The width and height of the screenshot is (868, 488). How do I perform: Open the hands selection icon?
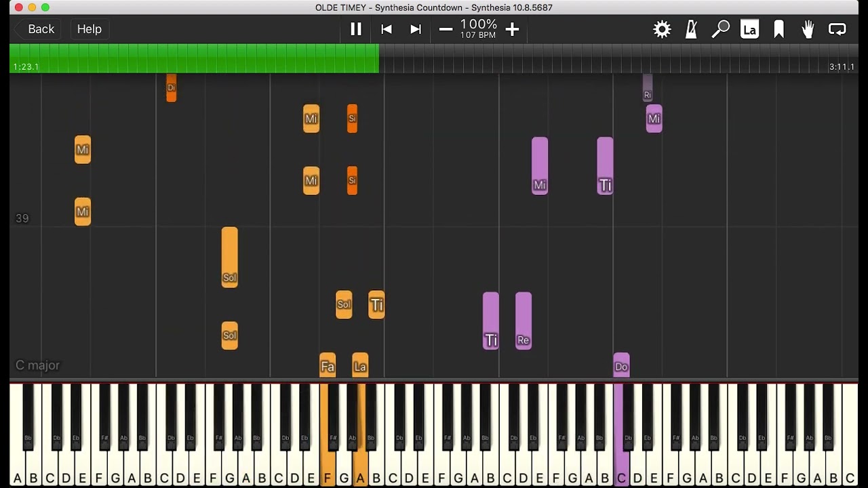tap(808, 29)
